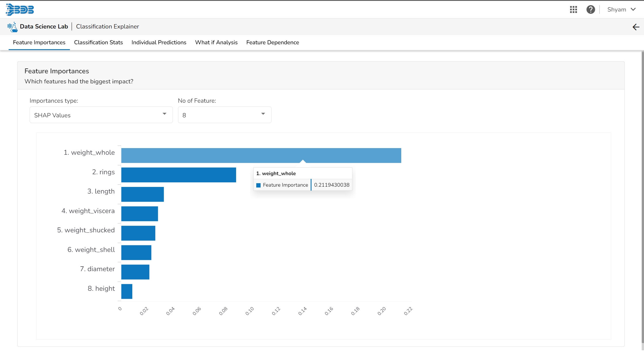Select the Feature Importances tab
Image resolution: width=644 pixels, height=352 pixels.
[x=39, y=42]
